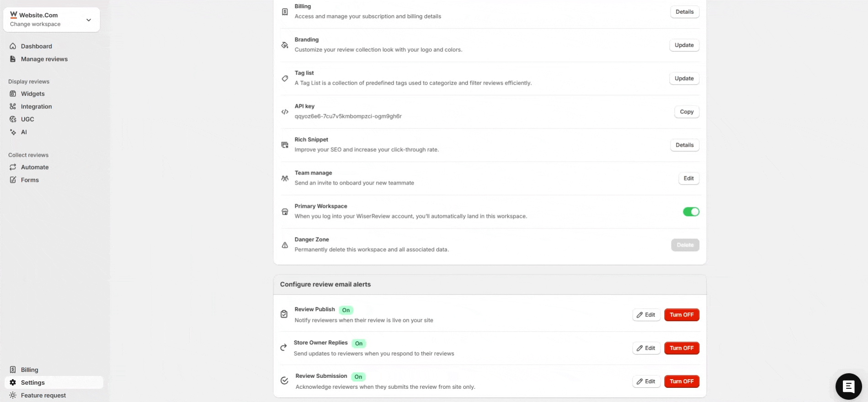Click the Widgets icon in sidebar
Viewport: 868px width, 402px height.
tap(13, 94)
